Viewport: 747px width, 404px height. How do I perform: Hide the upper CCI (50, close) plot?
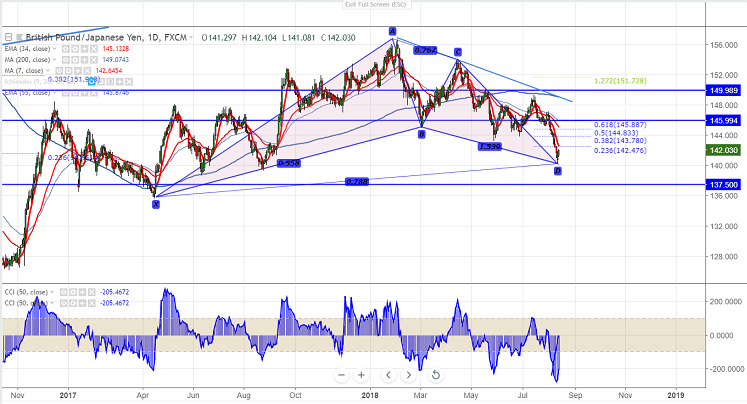(x=63, y=292)
